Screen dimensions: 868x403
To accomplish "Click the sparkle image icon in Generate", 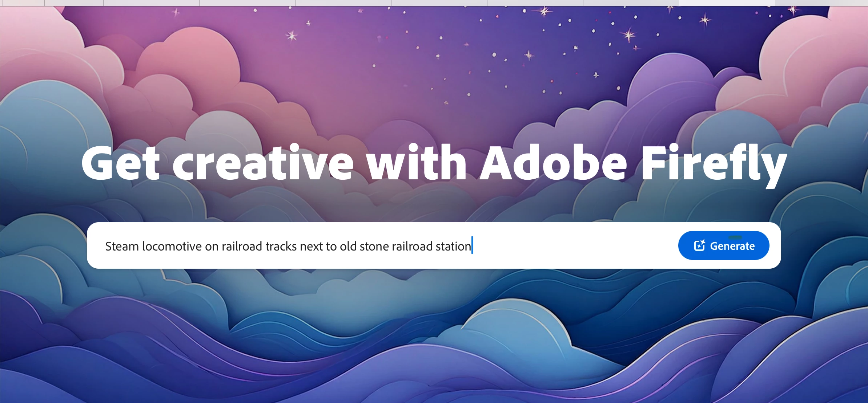I will 699,245.
